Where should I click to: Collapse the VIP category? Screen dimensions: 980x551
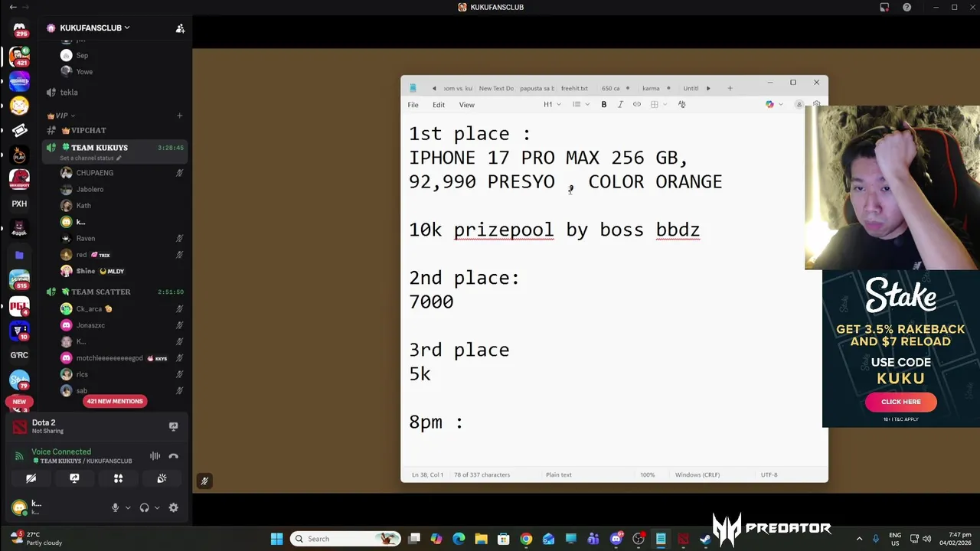coord(61,116)
